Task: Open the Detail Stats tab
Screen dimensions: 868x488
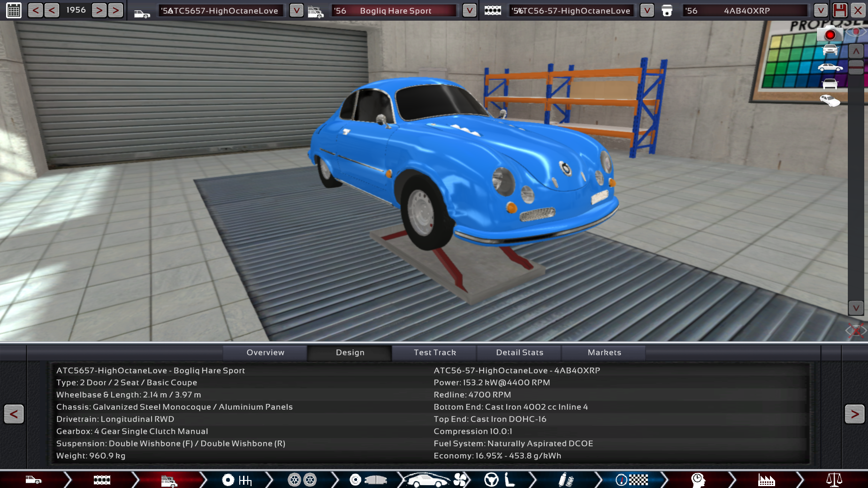Action: [519, 353]
